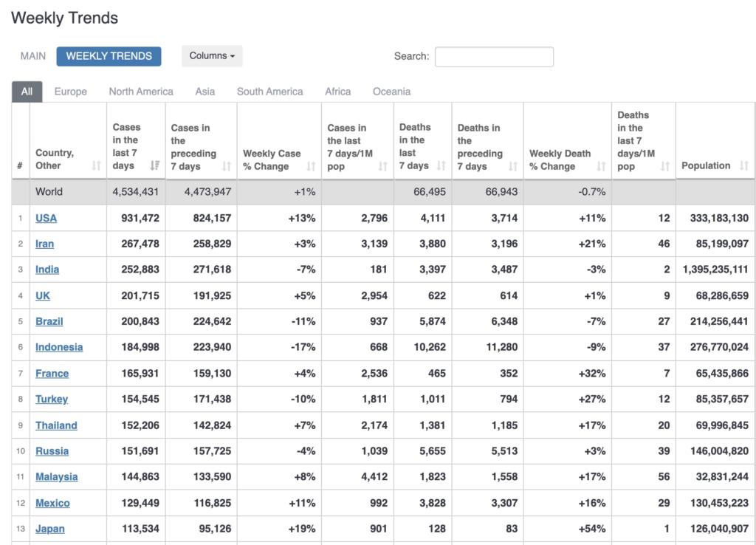
Task: Sort by Cases in last 7 days/1M pop
Action: [x=382, y=166]
